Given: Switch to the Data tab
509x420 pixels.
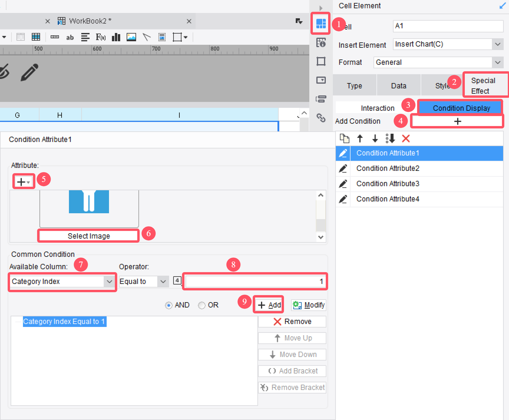Looking at the screenshot, I should pos(399,86).
